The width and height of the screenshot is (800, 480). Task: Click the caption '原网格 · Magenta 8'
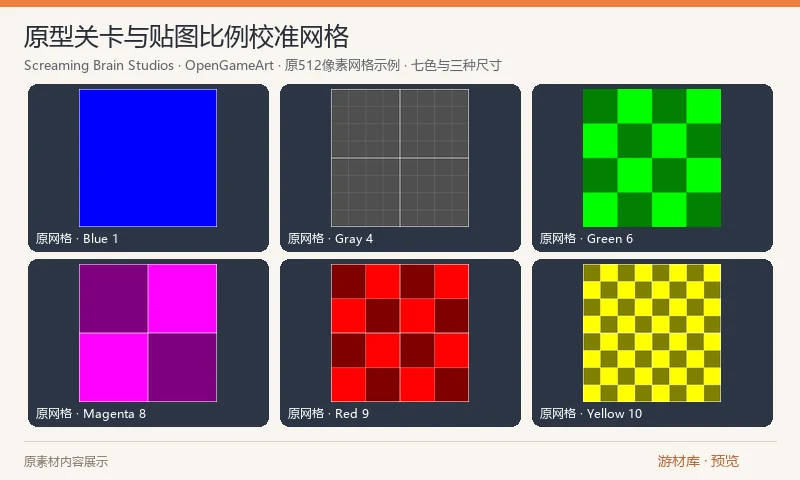tap(91, 414)
